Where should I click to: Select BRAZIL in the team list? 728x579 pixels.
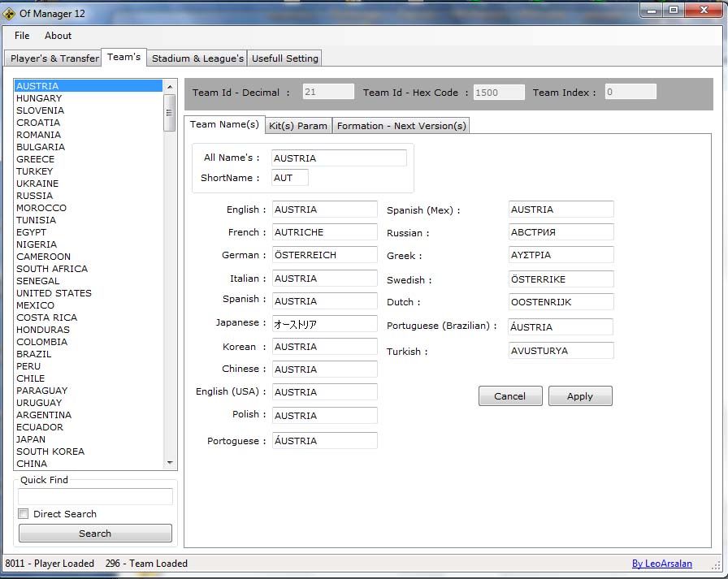coord(34,354)
